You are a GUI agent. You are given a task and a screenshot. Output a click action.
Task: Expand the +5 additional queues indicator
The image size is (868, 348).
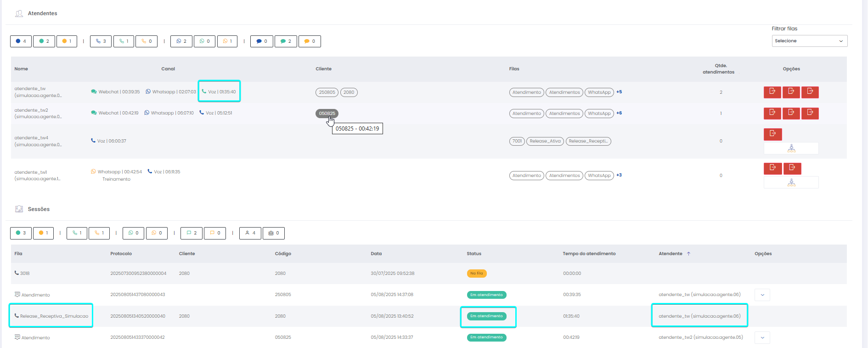coord(619,92)
